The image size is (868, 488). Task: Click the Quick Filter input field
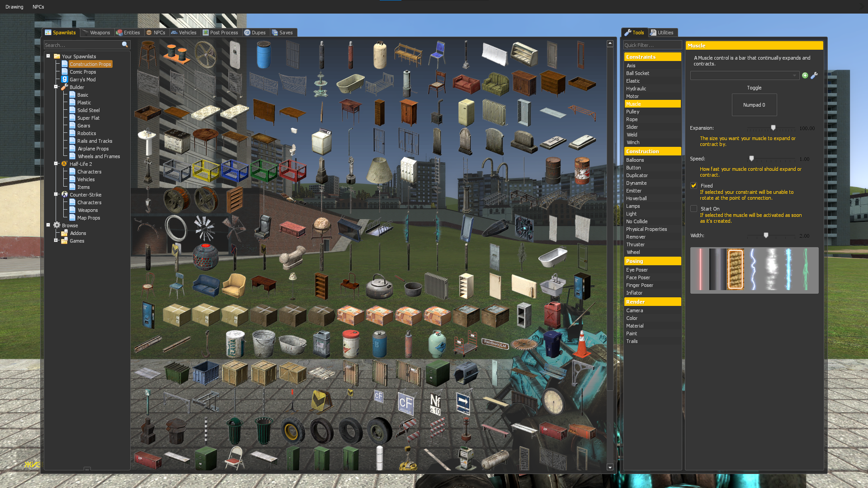coord(652,45)
